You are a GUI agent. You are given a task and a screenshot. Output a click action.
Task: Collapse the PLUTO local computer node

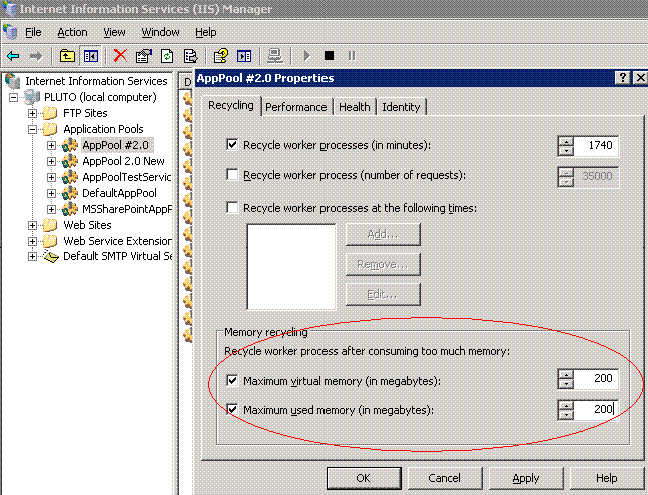point(14,98)
